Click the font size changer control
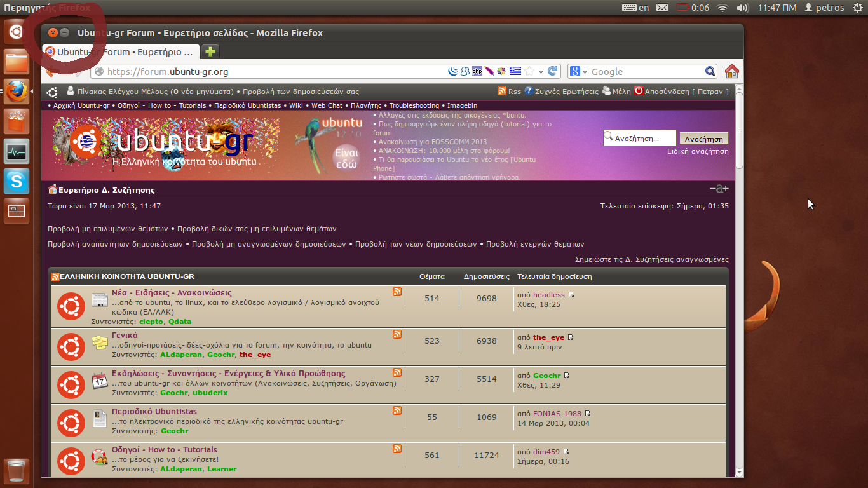This screenshot has height=488, width=868. 719,189
